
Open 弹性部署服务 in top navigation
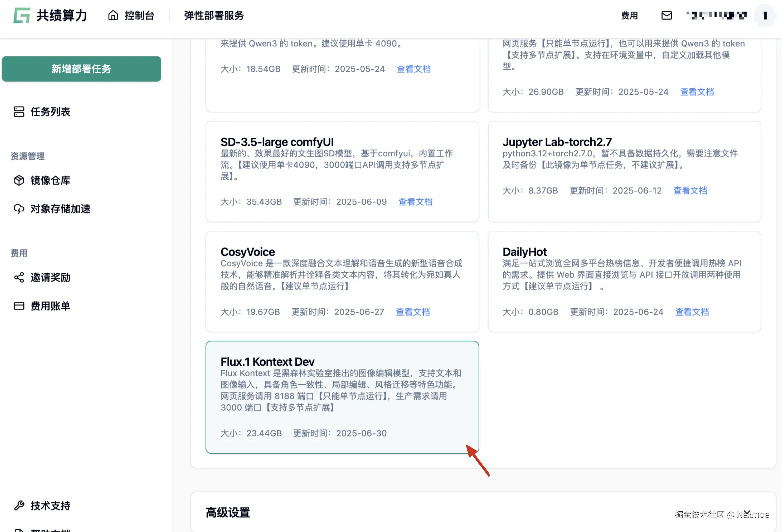[x=214, y=16]
